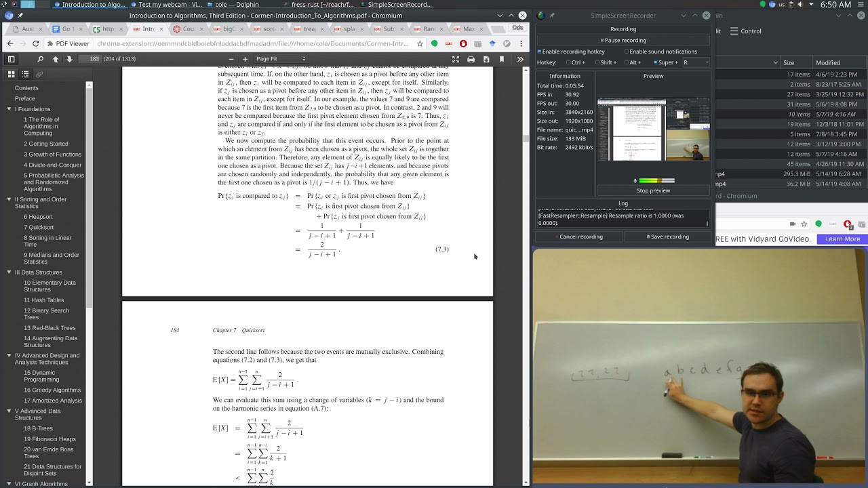868x488 pixels.
Task: Go back in Chromium
Action: 10,43
